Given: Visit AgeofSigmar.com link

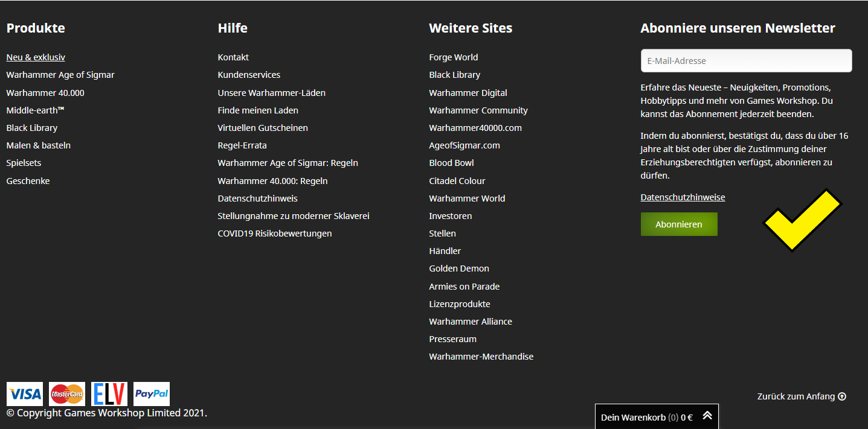Looking at the screenshot, I should pyautogui.click(x=465, y=145).
